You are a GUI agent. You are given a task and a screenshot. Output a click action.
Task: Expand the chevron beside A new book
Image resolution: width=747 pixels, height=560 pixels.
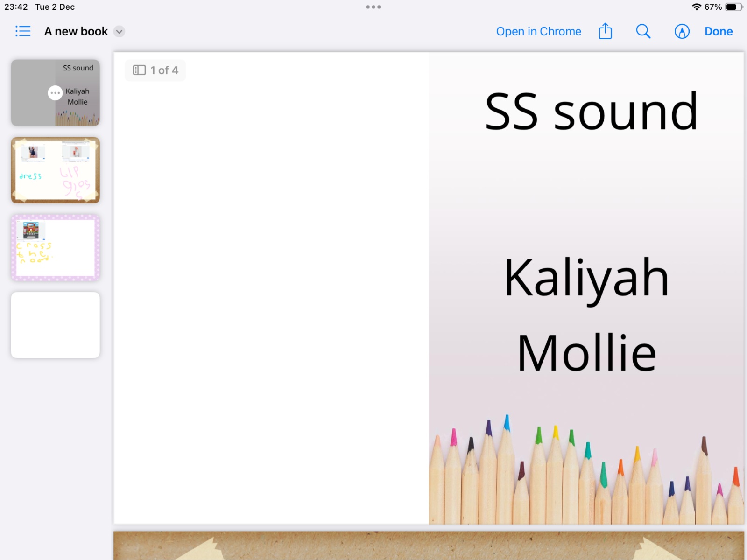click(120, 31)
